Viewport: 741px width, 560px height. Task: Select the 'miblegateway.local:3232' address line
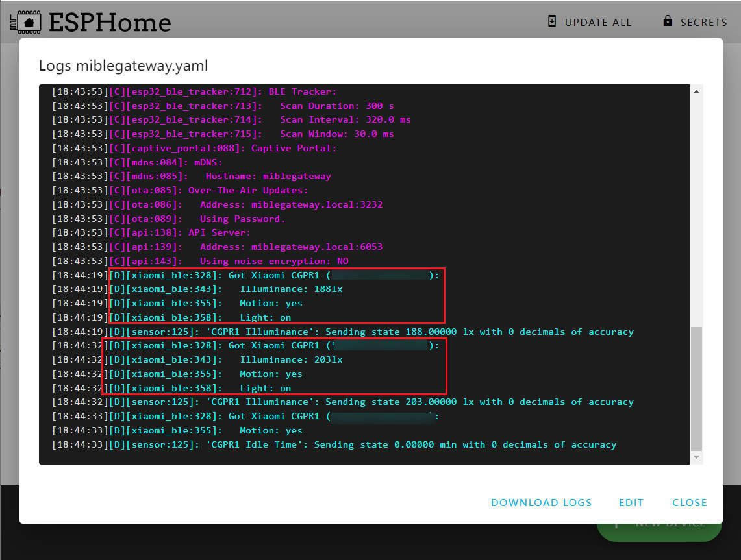pyautogui.click(x=217, y=204)
